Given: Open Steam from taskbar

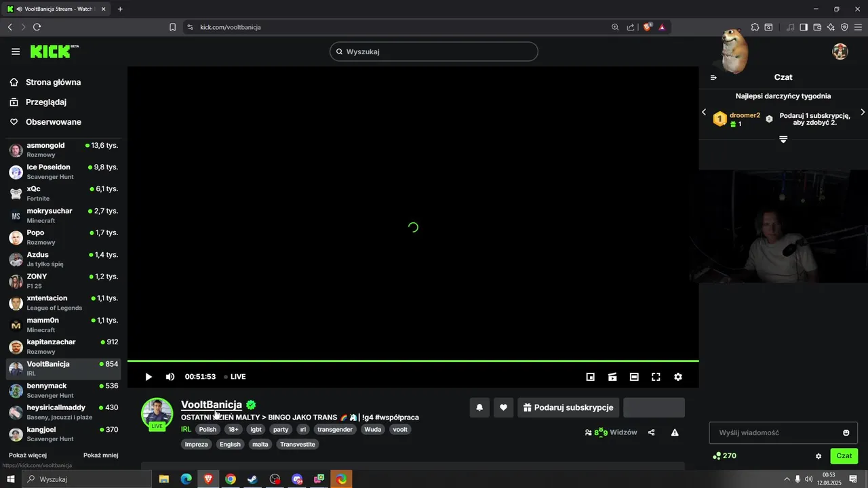Looking at the screenshot, I should (252, 479).
